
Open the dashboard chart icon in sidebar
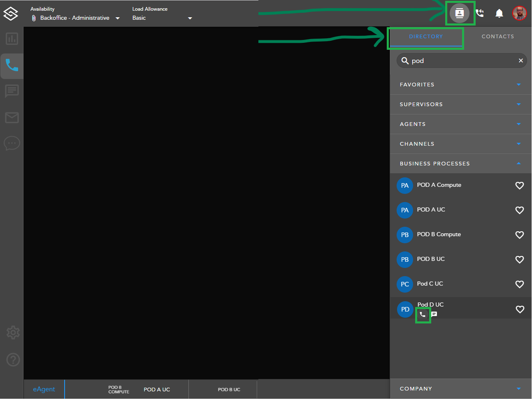click(12, 39)
